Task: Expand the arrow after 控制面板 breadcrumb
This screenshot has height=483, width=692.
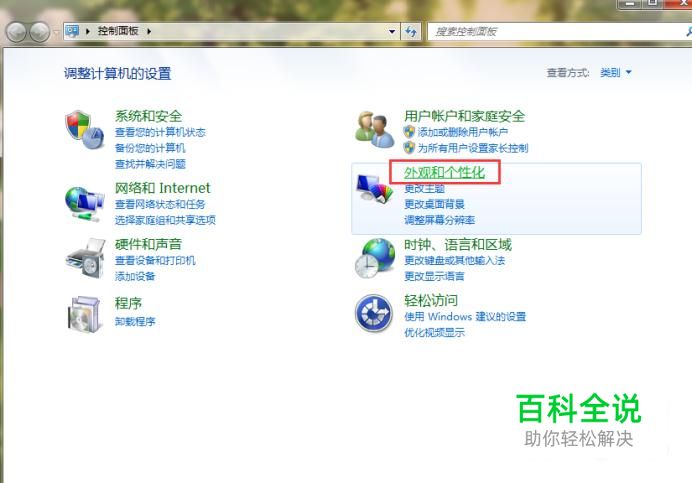Action: [149, 31]
